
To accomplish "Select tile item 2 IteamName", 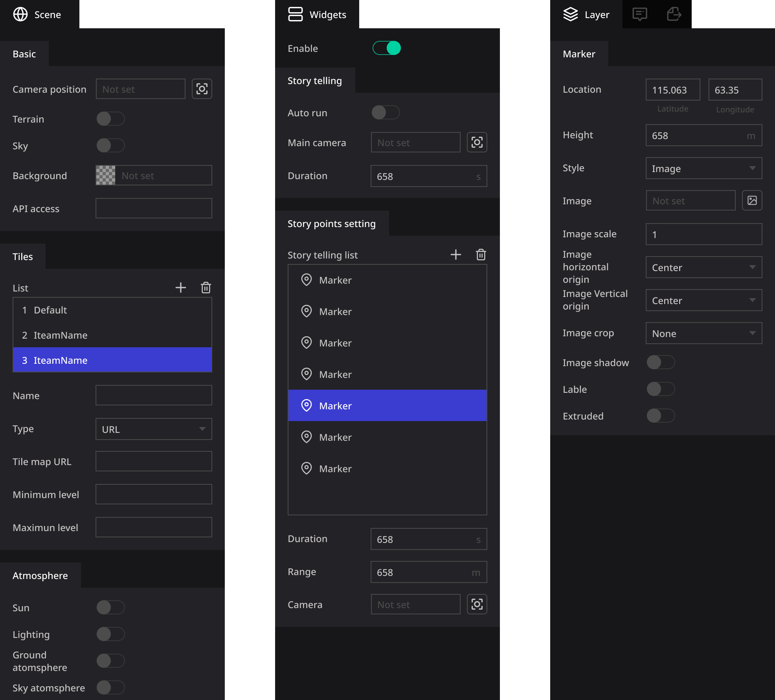I will pos(112,335).
